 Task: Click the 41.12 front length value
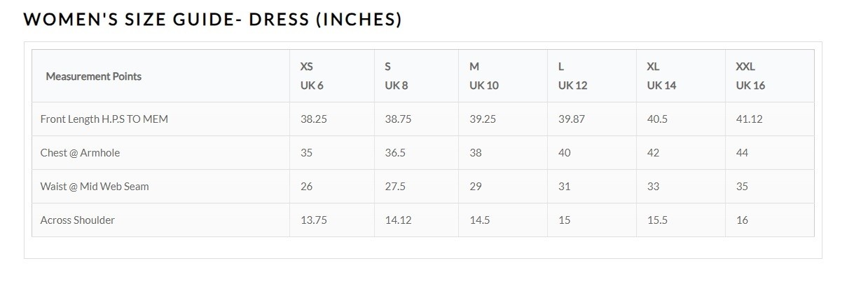(749, 119)
